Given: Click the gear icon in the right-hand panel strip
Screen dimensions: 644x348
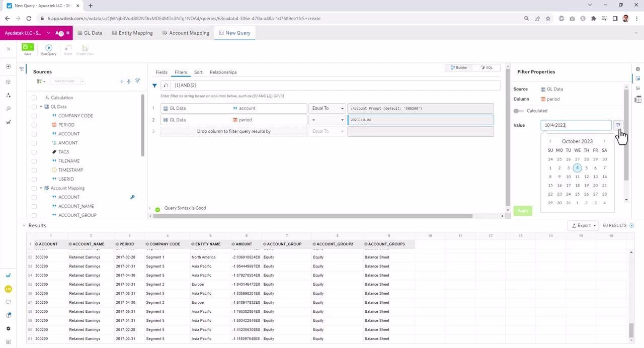Looking at the screenshot, I should tap(638, 69).
